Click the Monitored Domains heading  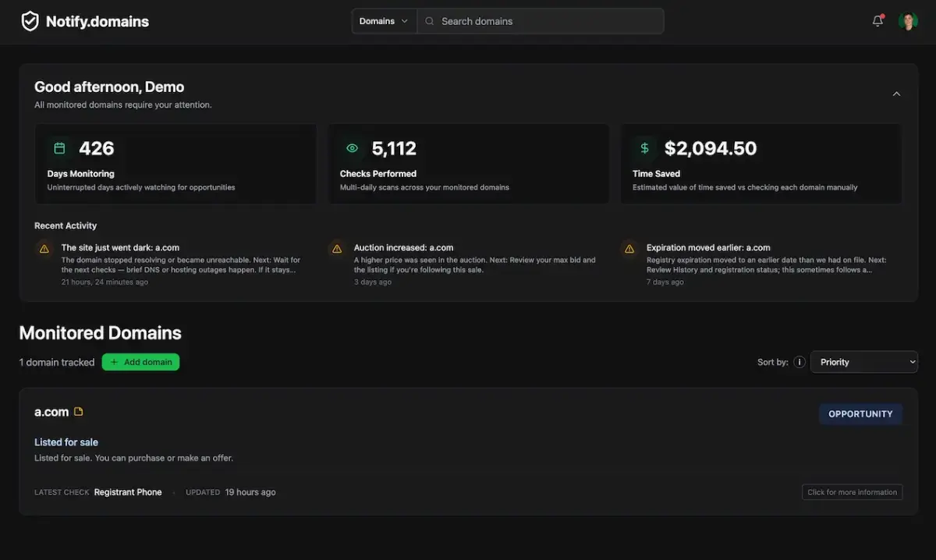[x=100, y=333]
